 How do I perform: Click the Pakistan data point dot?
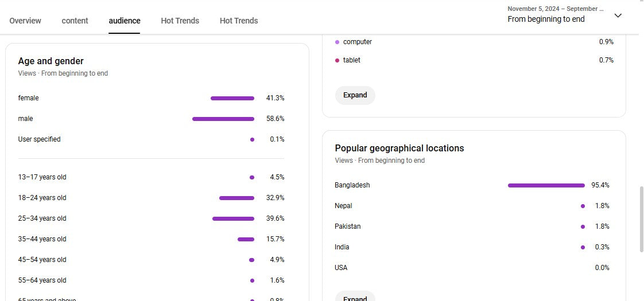(x=583, y=226)
